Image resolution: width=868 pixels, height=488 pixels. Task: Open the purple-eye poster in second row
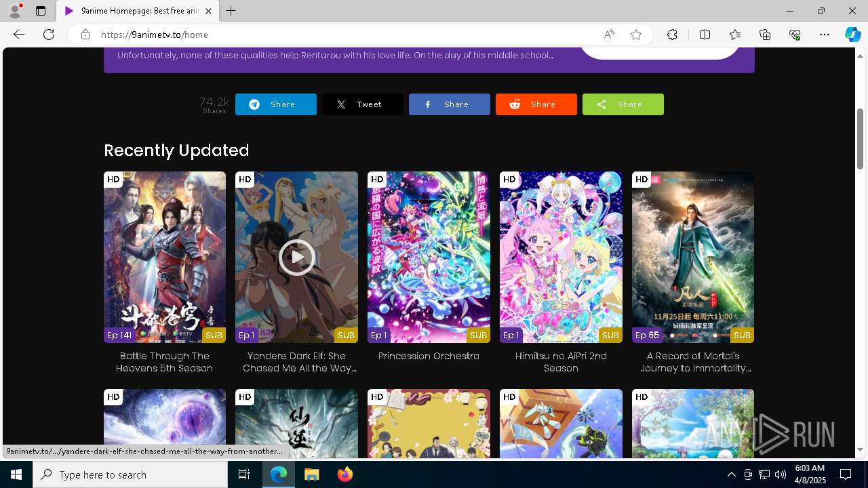point(165,424)
